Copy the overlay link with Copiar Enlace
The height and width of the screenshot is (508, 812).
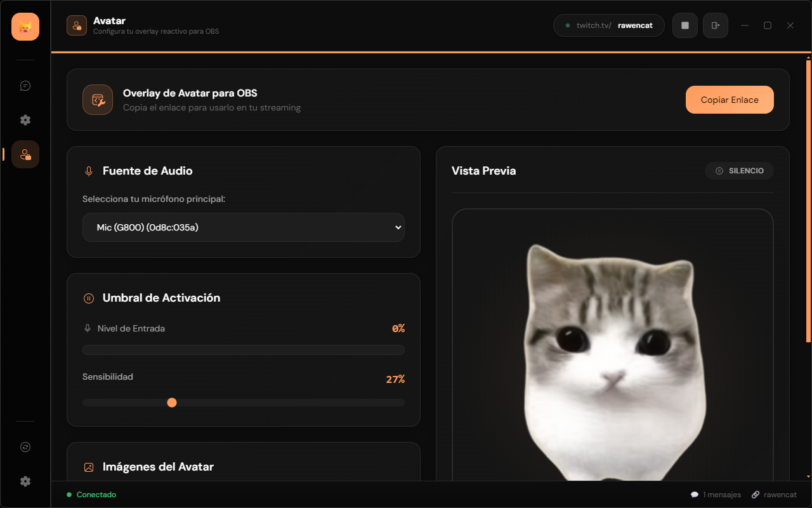point(730,100)
